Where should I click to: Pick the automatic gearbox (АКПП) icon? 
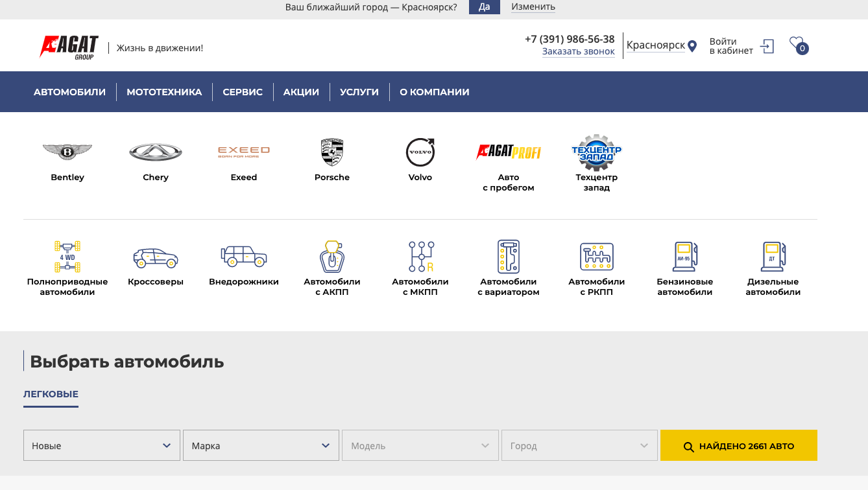332,257
